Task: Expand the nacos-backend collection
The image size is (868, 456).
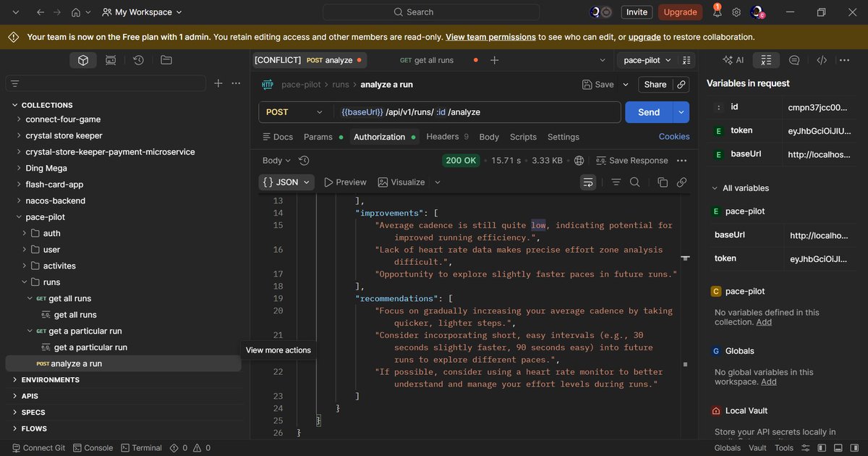Action: pyautogui.click(x=19, y=200)
